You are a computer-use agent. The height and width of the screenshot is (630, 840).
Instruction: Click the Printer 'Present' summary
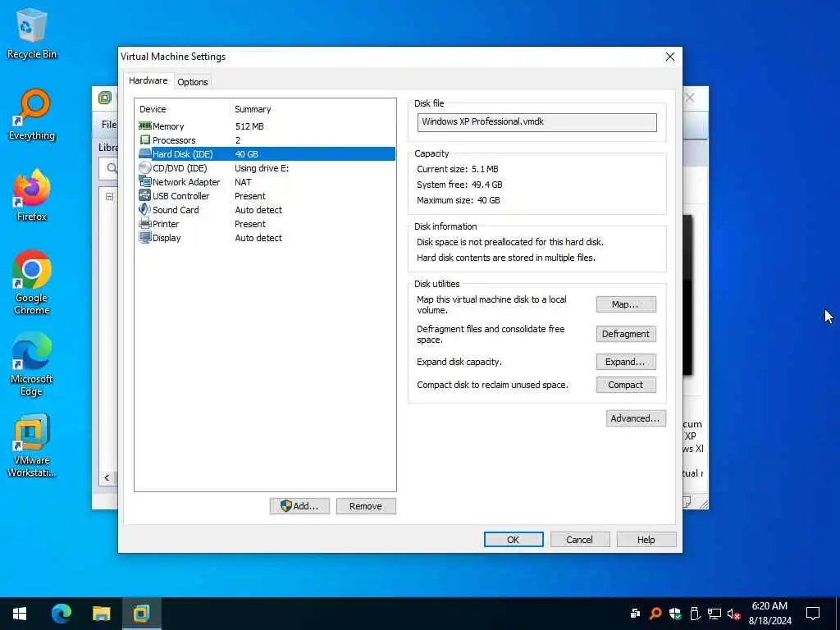click(249, 224)
